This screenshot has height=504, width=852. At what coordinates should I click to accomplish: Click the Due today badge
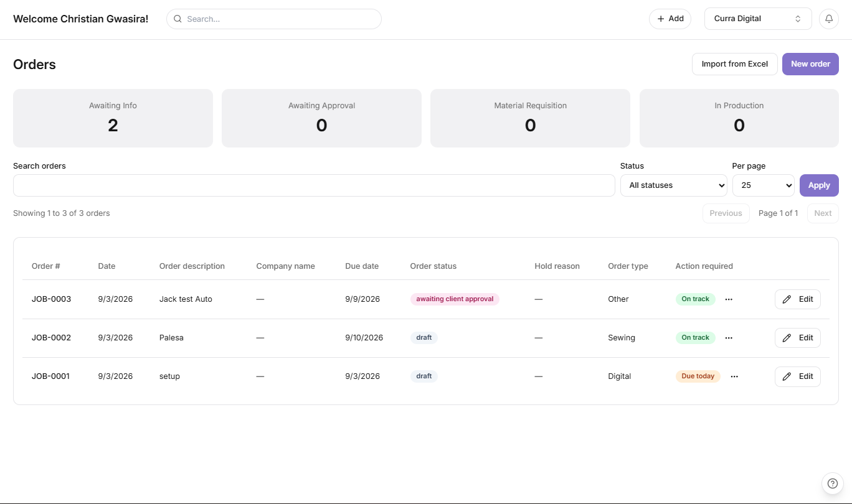point(698,376)
